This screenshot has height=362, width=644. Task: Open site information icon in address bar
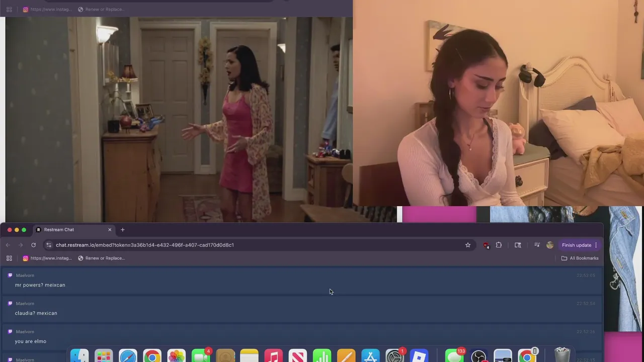48,245
